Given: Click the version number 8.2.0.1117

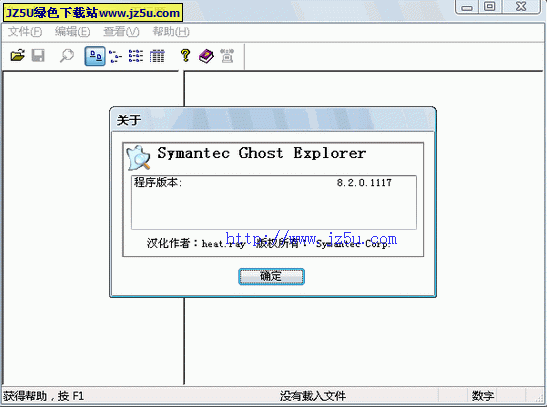Looking at the screenshot, I should (x=364, y=182).
